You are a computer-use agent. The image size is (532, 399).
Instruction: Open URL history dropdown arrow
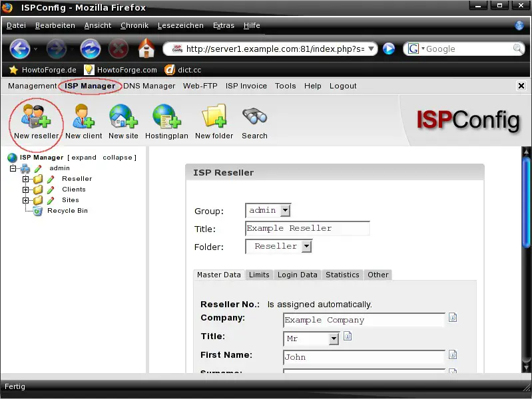[371, 49]
